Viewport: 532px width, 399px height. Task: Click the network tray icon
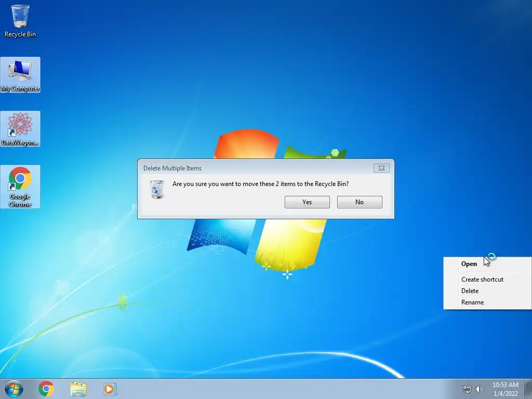467,389
